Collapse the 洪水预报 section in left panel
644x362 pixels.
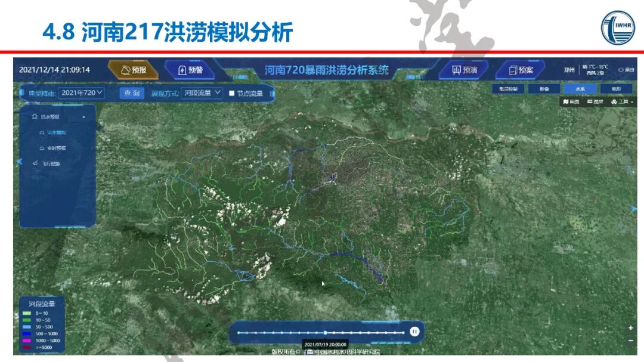[x=84, y=116]
